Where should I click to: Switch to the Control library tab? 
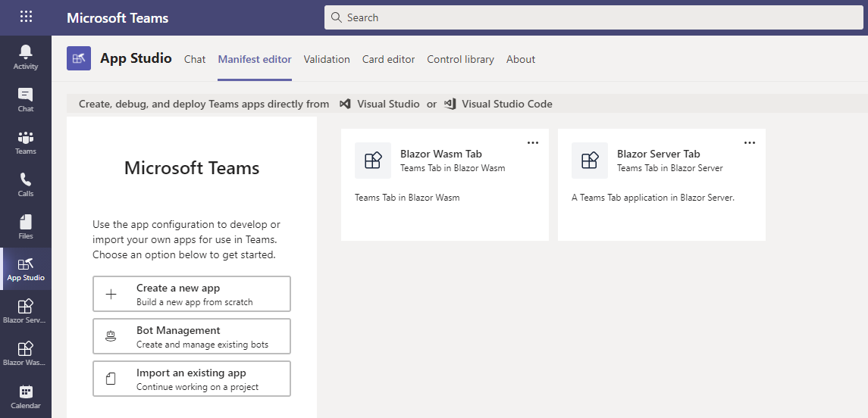tap(461, 59)
